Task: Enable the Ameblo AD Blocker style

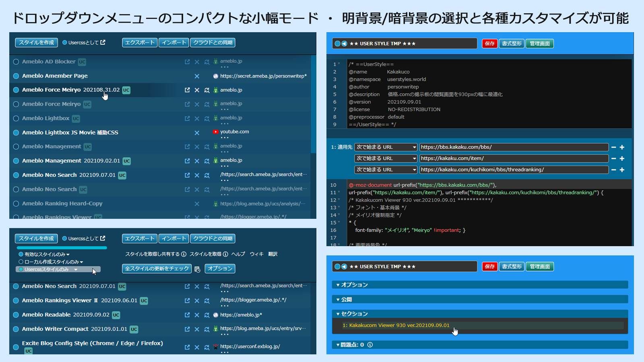Action: coord(16,62)
